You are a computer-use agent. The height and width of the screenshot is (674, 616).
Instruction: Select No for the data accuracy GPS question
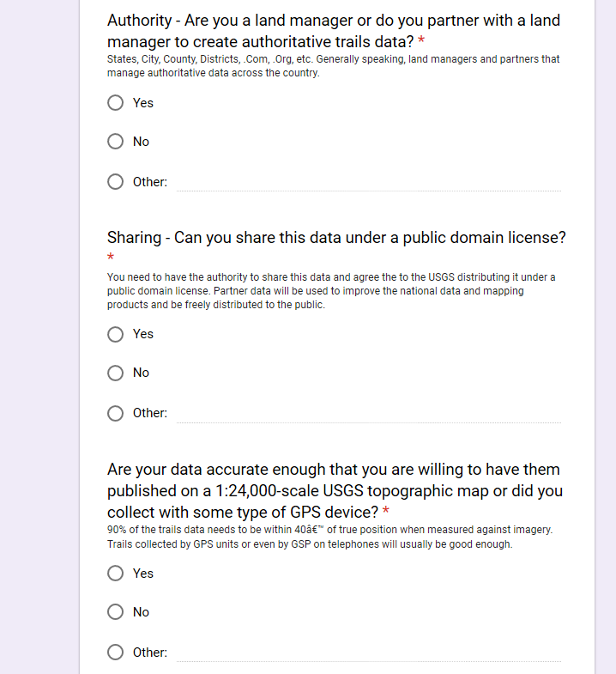pyautogui.click(x=116, y=612)
